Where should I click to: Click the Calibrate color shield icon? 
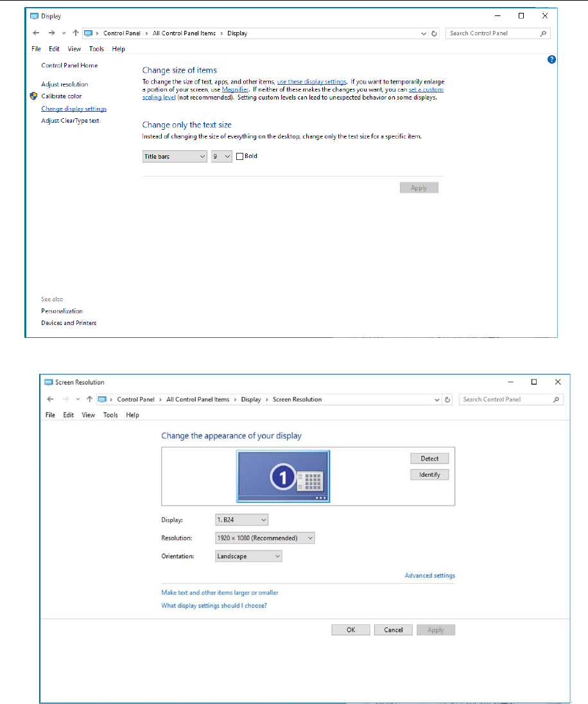click(x=33, y=96)
